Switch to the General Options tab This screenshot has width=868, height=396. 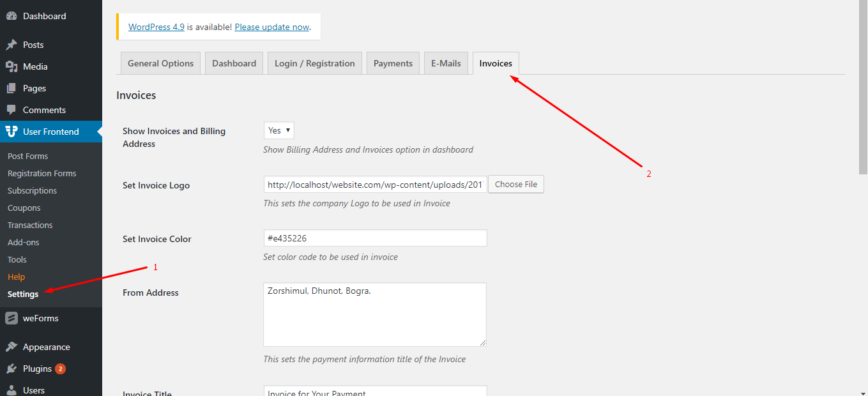[161, 63]
